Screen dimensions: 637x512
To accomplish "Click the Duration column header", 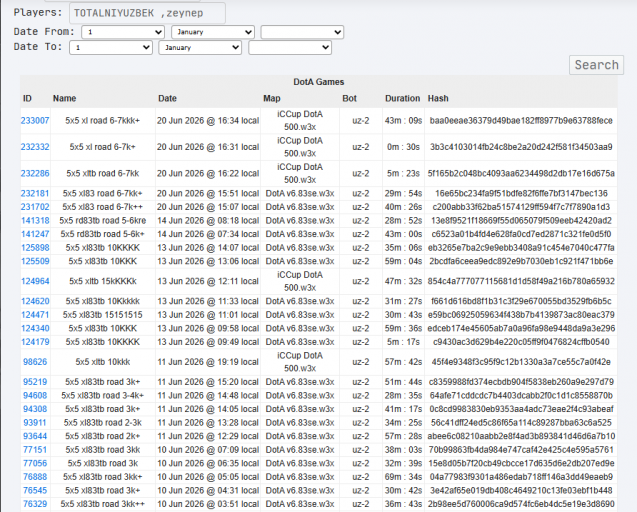I will (403, 98).
